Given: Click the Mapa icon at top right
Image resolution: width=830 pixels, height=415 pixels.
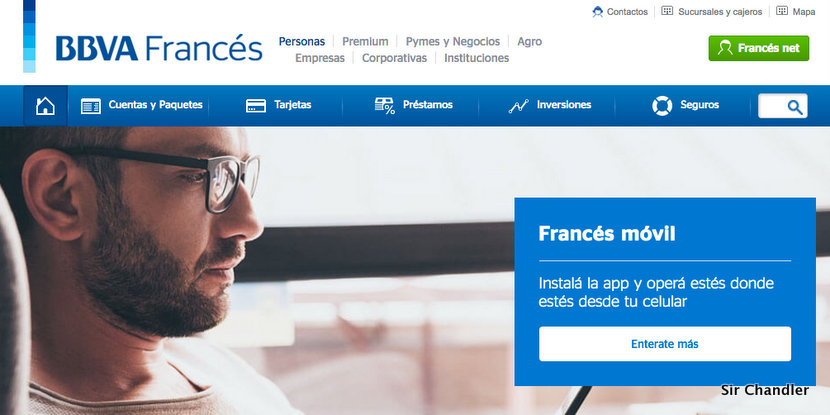Looking at the screenshot, I should click(782, 11).
